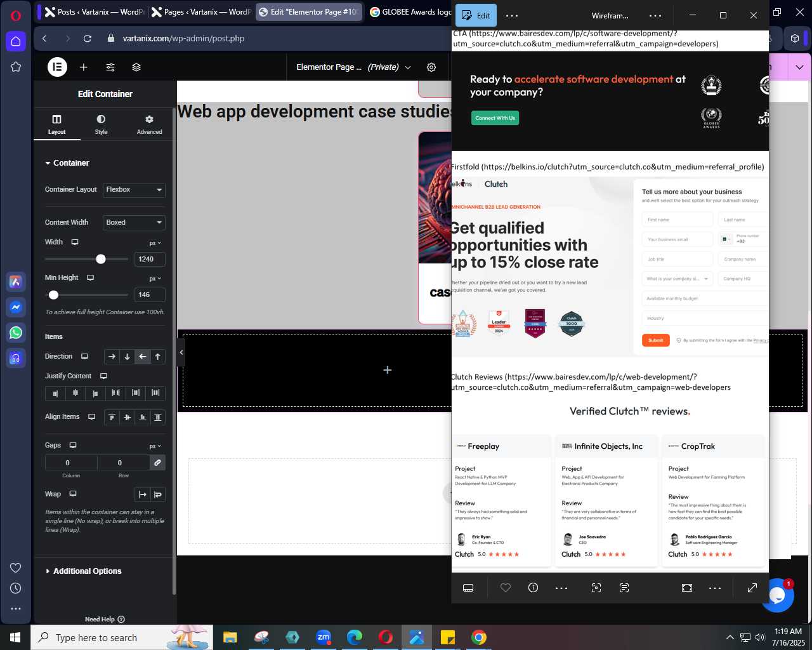This screenshot has height=650, width=812.
Task: Set Align Items to start
Action: [112, 417]
